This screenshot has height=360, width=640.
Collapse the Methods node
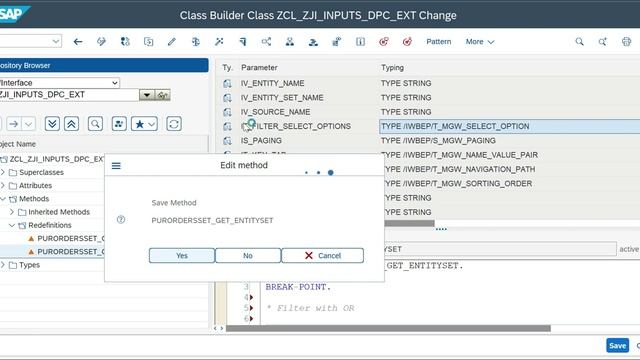3,199
